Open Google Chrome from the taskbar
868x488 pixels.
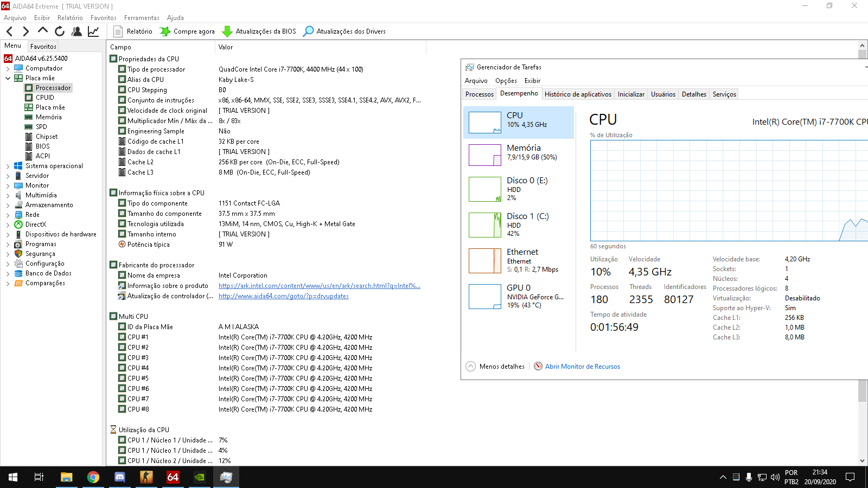[93, 477]
